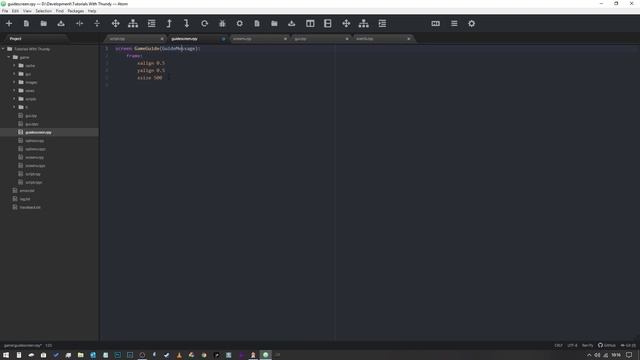Click the divide-symbol split toolbar icon
Viewport: 640px width, 360px height.
click(97, 24)
